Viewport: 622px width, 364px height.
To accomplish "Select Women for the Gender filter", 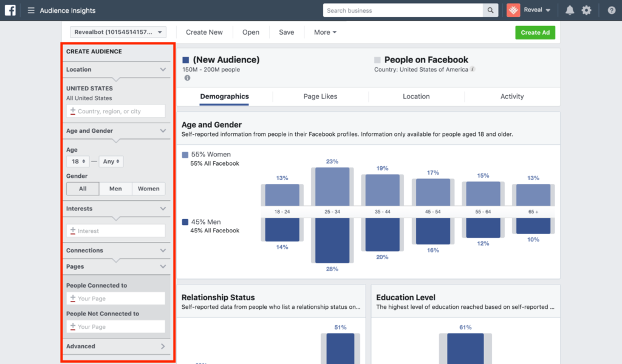I will pos(149,189).
